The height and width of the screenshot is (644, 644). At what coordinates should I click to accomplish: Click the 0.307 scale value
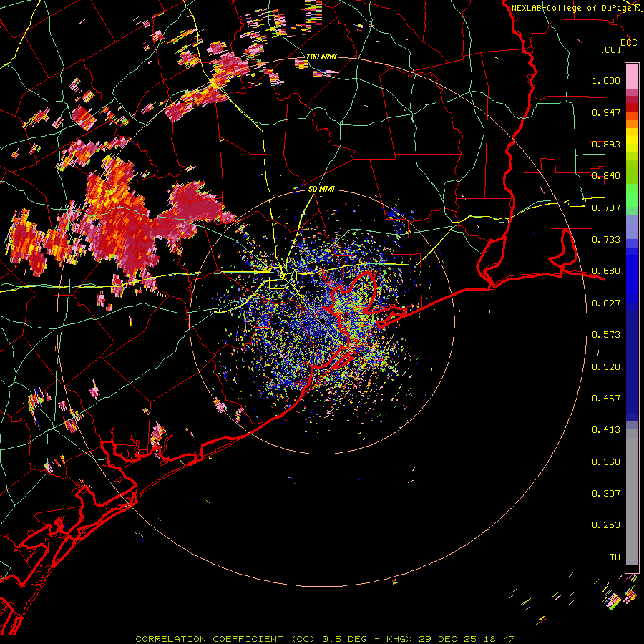tap(606, 493)
